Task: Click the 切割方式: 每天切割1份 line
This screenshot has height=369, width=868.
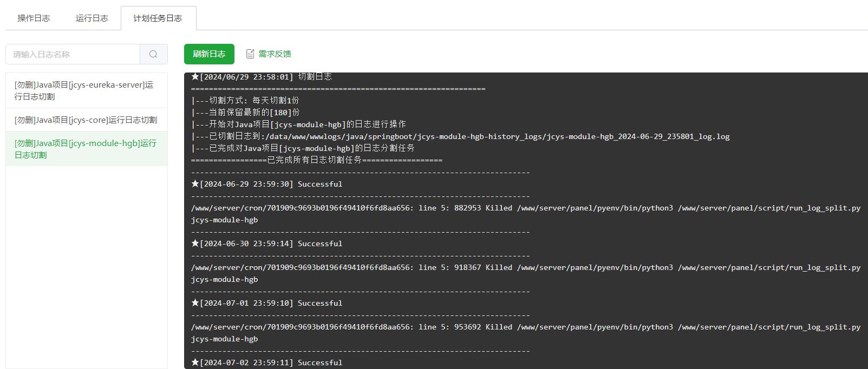Action: click(x=245, y=101)
